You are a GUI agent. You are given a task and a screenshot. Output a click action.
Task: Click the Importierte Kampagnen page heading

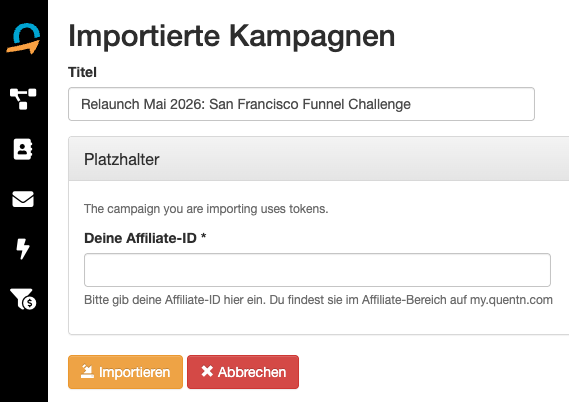[x=232, y=36]
